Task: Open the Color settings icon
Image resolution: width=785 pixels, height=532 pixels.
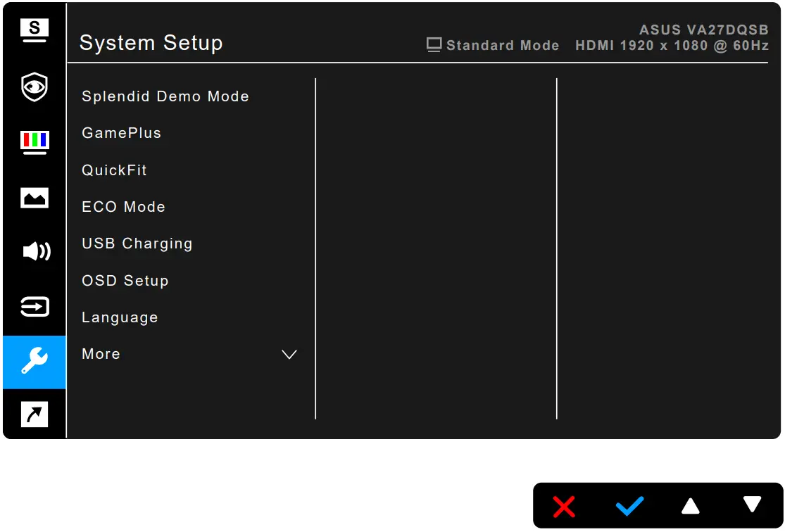Action: pyautogui.click(x=34, y=141)
